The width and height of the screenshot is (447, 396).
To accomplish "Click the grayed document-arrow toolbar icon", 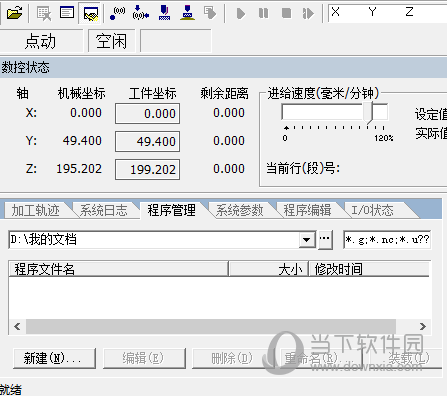I will pos(210,13).
